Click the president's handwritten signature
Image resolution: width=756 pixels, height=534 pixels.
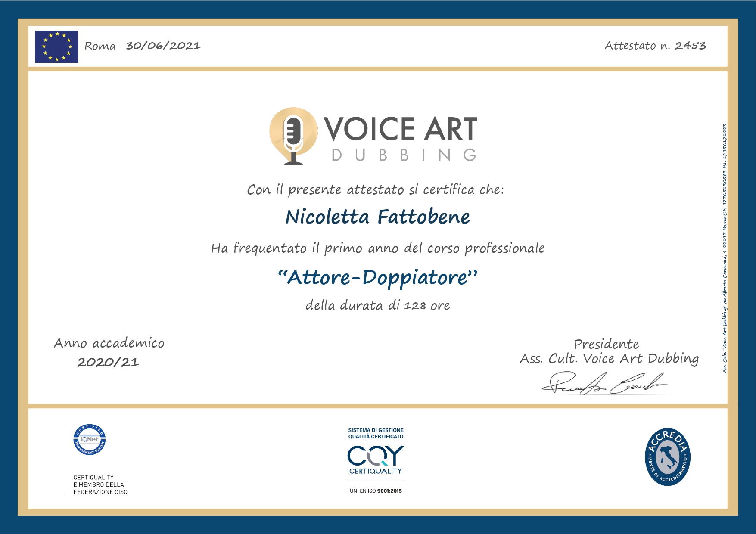(x=604, y=384)
